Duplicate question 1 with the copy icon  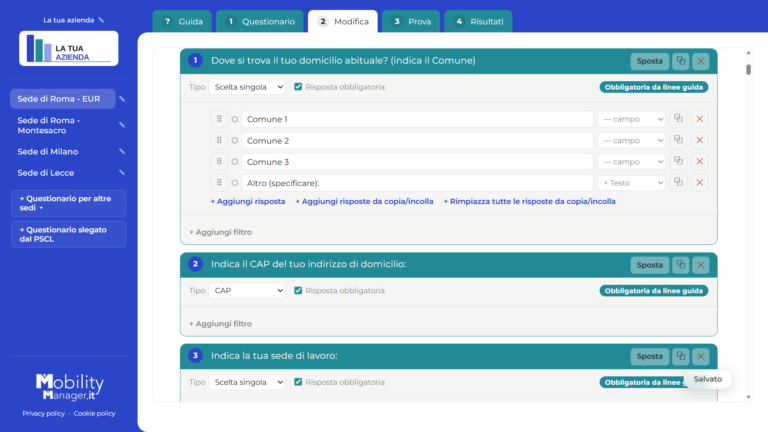[681, 61]
